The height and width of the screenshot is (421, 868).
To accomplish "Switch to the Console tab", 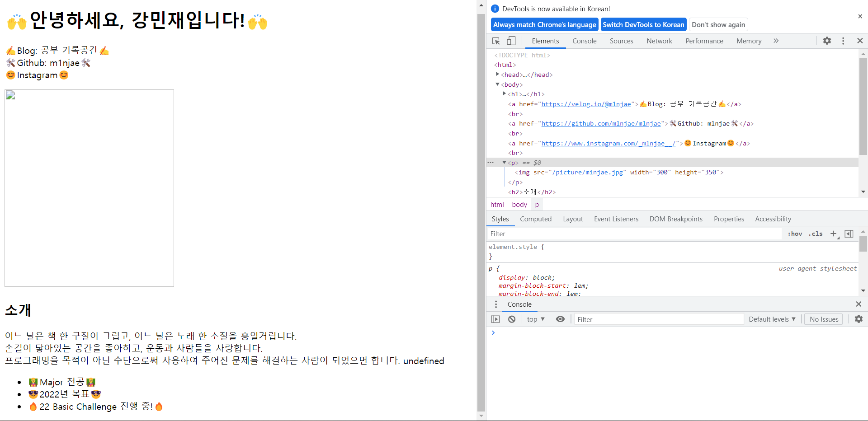I will [585, 41].
